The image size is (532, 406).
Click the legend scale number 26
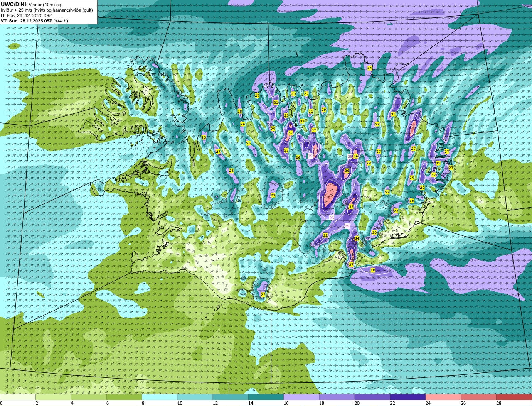point(463,403)
